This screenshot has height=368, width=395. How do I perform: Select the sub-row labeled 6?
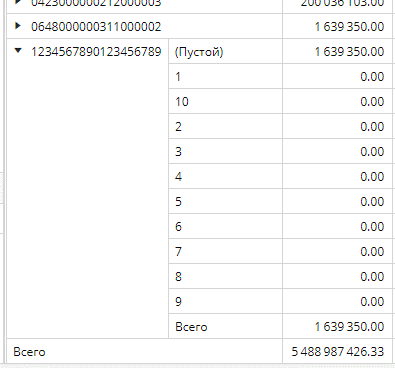[225, 226]
